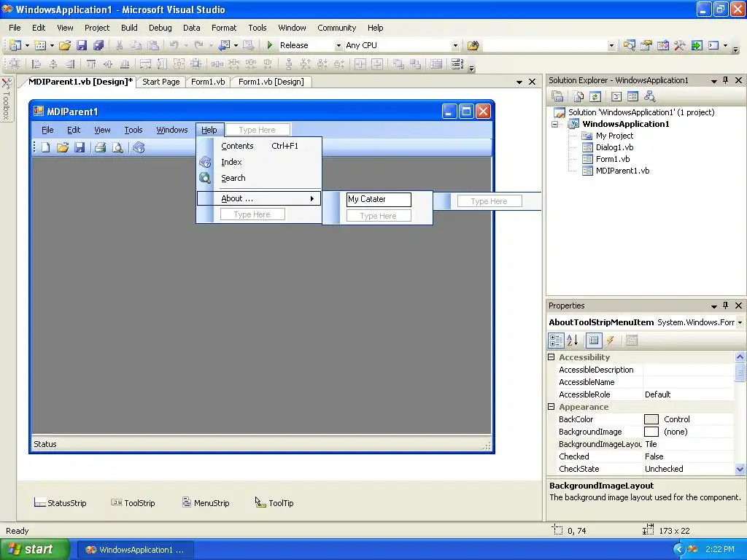This screenshot has width=747, height=560.
Task: Click the View Class Diagram icon in Solution Explorer
Action: pyautogui.click(x=649, y=97)
